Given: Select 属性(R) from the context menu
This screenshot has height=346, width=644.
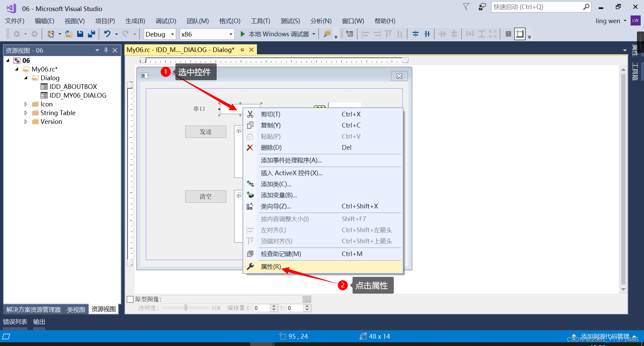Looking at the screenshot, I should [271, 266].
